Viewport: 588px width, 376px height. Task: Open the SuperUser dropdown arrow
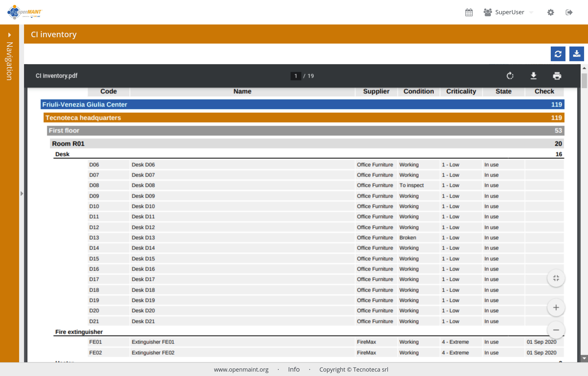point(531,12)
